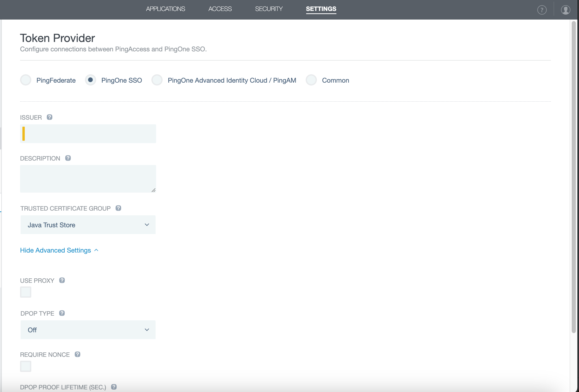Show help tooltip for Issuer field
Screen dimensions: 579x392
coord(50,117)
